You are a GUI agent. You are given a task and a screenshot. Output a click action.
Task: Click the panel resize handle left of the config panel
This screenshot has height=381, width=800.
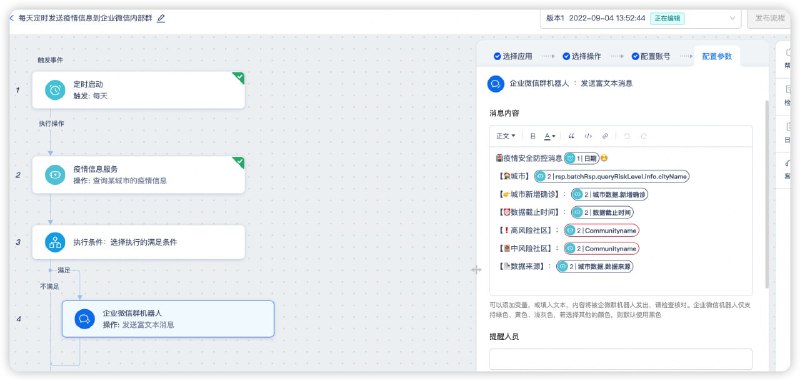(x=476, y=269)
